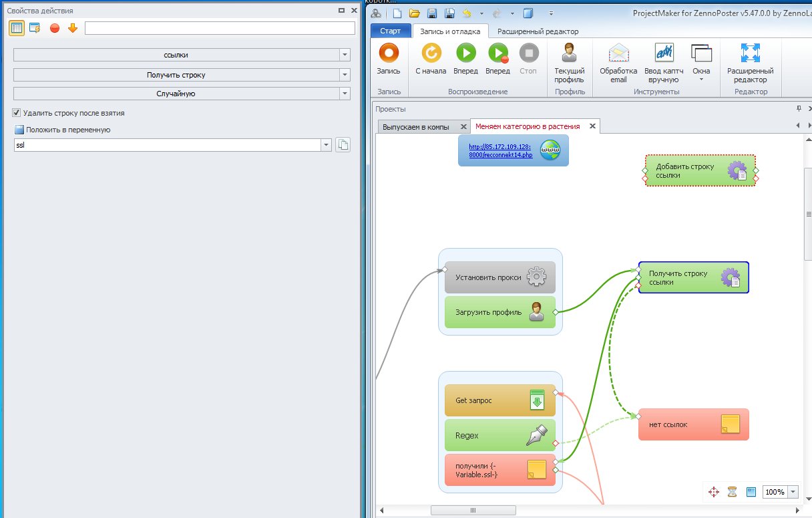Click the Положить в переменную save icon
The height and width of the screenshot is (518, 812).
(19, 130)
